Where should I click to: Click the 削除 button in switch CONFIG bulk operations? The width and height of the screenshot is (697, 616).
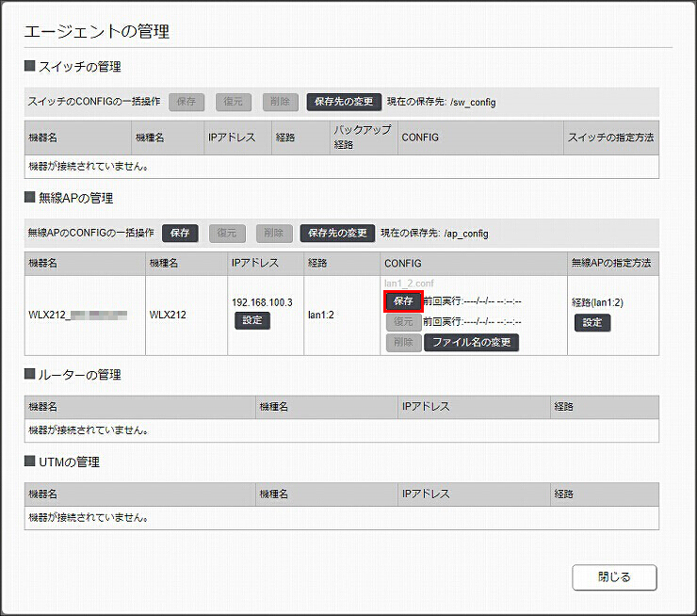281,102
